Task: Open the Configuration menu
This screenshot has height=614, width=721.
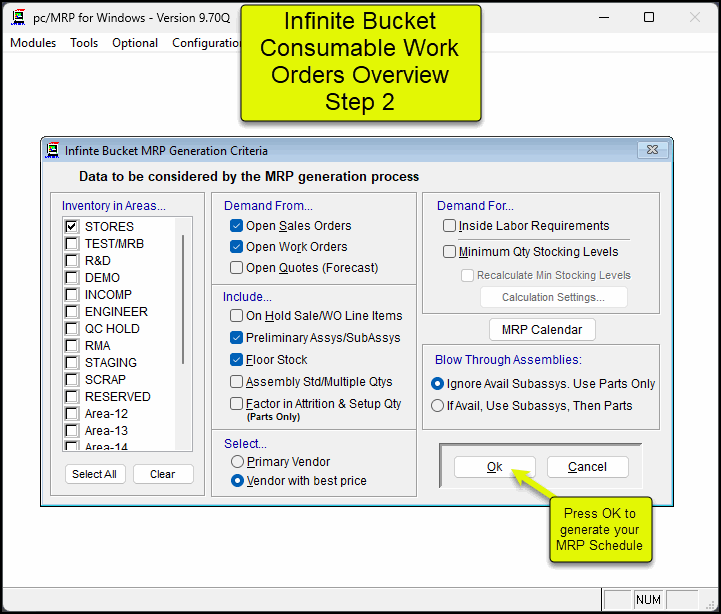Action: (206, 43)
